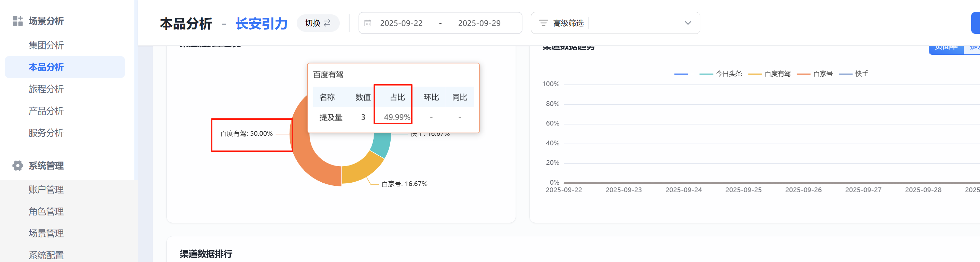Click the 长安引力 brand name link
980x262 pixels.
tap(261, 24)
